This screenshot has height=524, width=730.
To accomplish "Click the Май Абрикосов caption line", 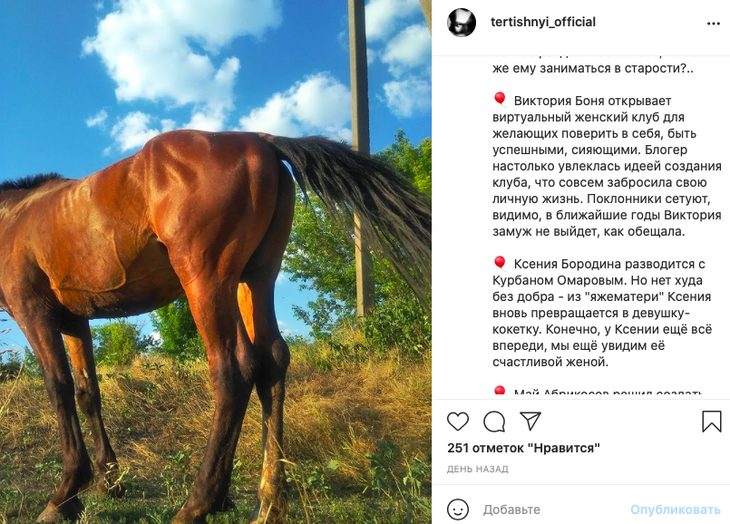I will (610, 394).
